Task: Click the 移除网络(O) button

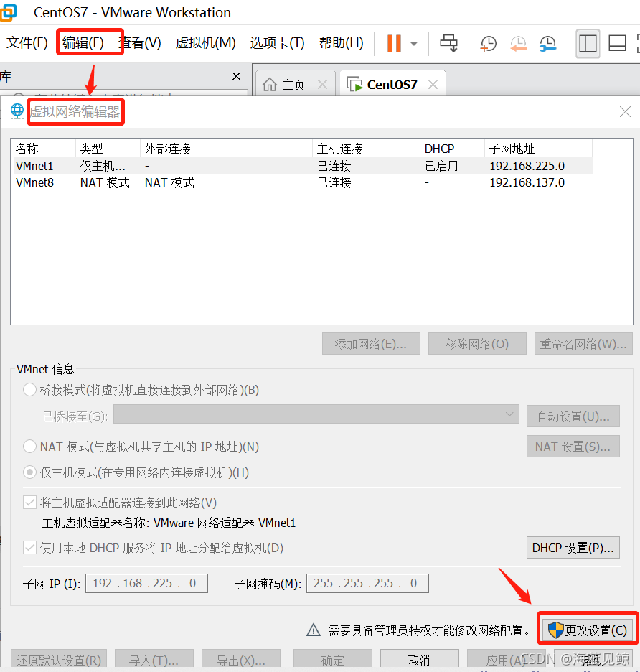Action: [x=477, y=344]
